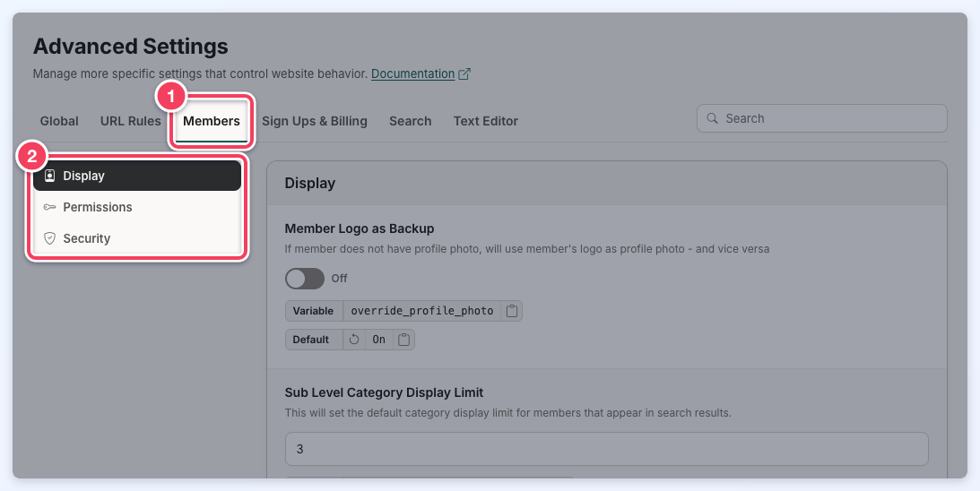Edit the Sub Level Category Display Limit field
This screenshot has height=491, width=980.
[x=607, y=449]
